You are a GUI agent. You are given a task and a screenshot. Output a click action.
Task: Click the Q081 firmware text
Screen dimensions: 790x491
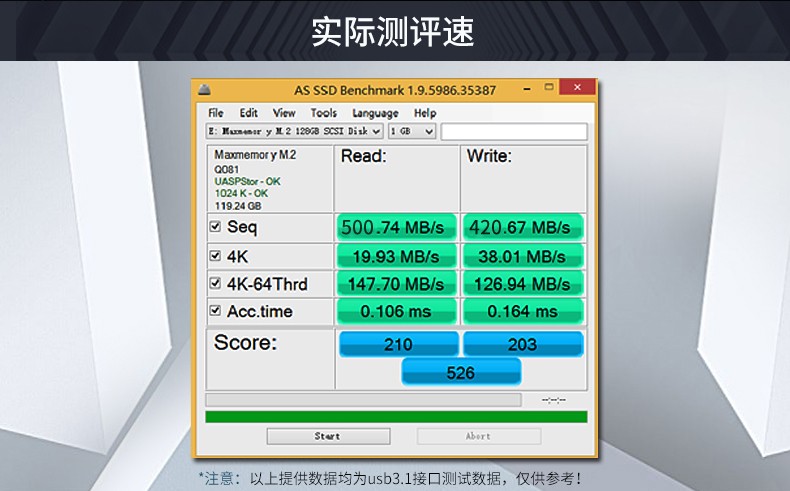[227, 169]
